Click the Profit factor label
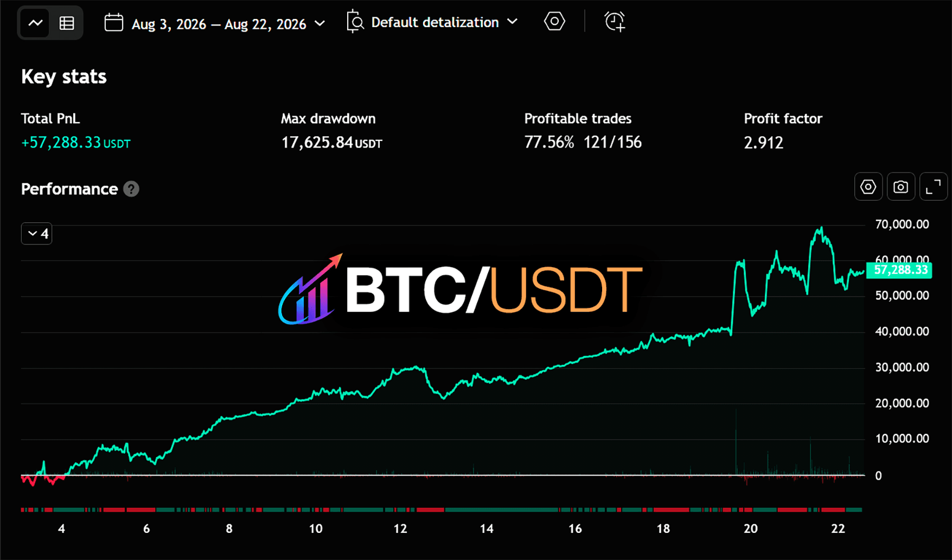952x560 pixels. click(x=783, y=119)
